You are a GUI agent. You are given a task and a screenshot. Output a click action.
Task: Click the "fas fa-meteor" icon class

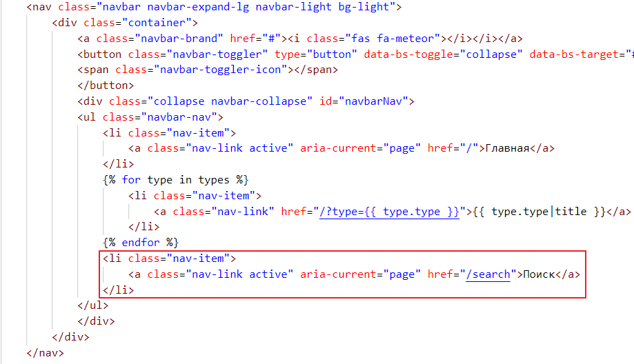391,39
